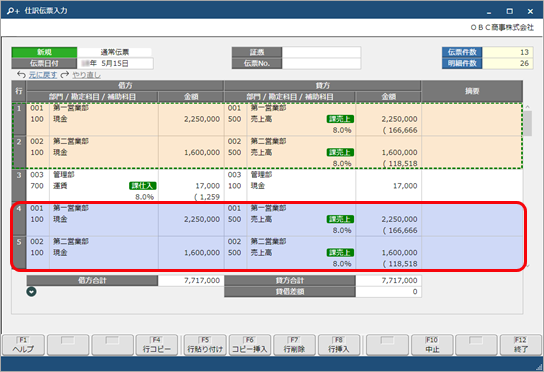544x372 pixels.
Task: Click the 摘要 cell of row 3
Action: (x=472, y=186)
